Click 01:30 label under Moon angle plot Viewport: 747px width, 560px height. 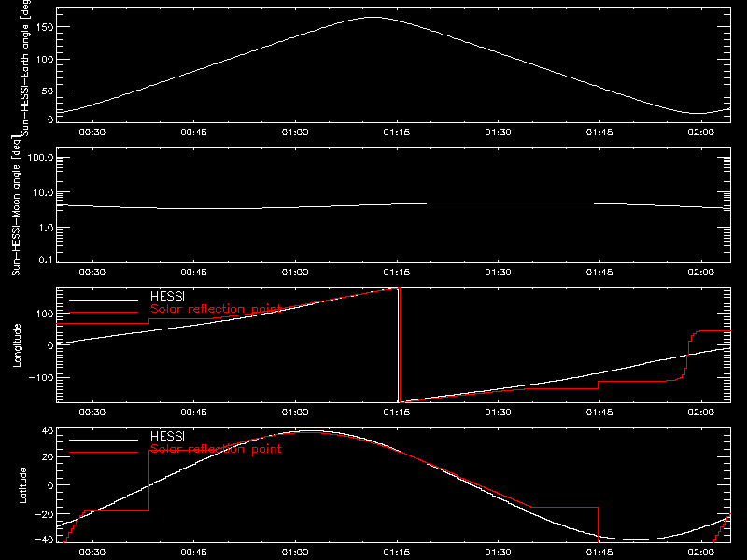pos(498,273)
